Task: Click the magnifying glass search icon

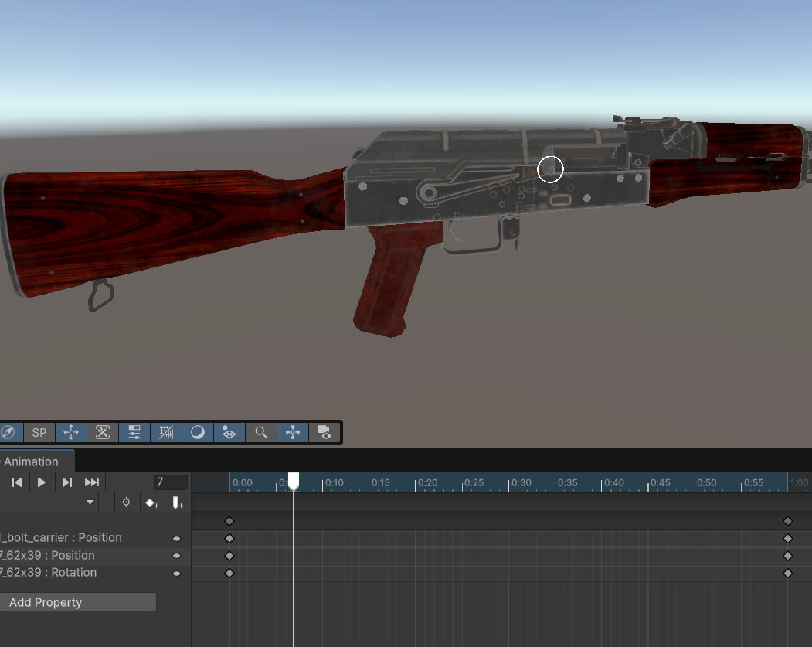Action: click(261, 432)
